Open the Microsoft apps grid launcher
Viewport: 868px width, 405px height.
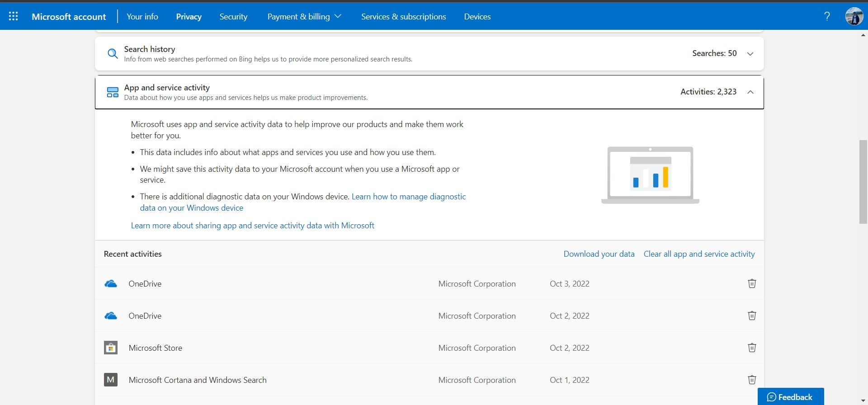14,16
